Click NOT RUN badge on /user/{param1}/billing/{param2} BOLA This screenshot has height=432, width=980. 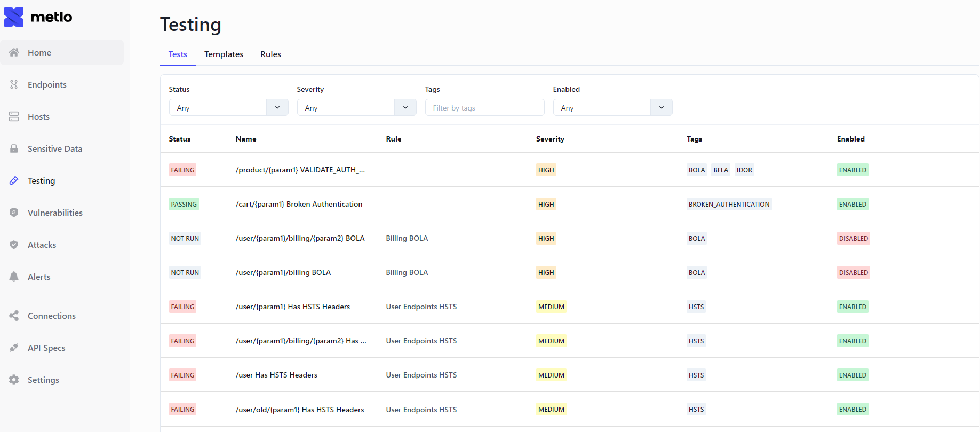coord(185,238)
